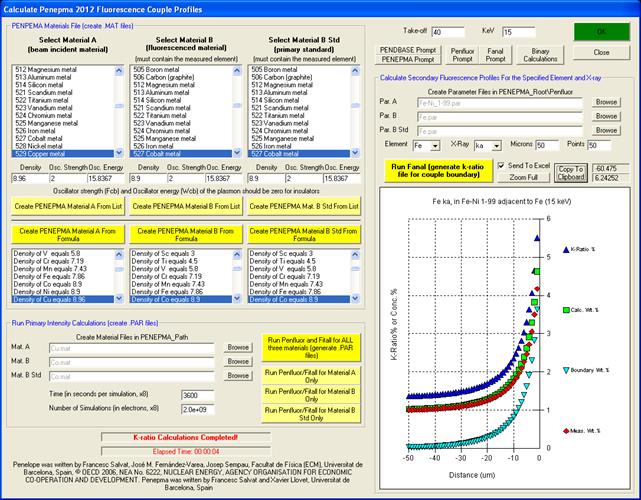The height and width of the screenshot is (500, 641).
Task: Click the Close button
Action: [601, 52]
